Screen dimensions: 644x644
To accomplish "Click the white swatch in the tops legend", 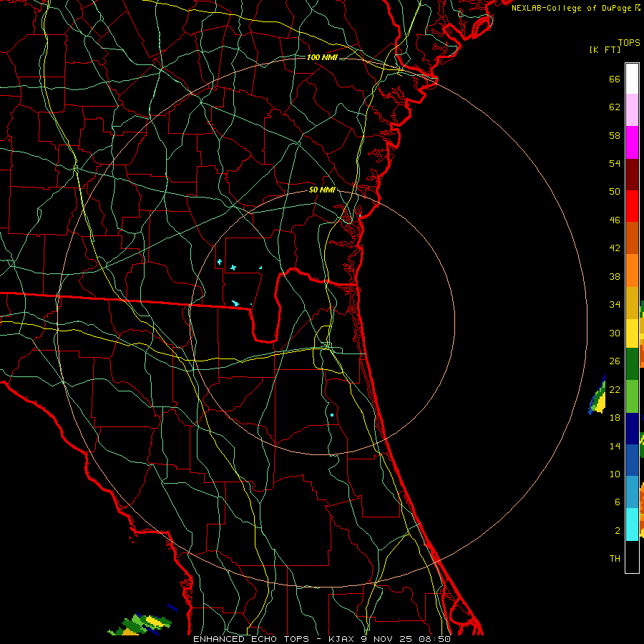I will tap(632, 79).
